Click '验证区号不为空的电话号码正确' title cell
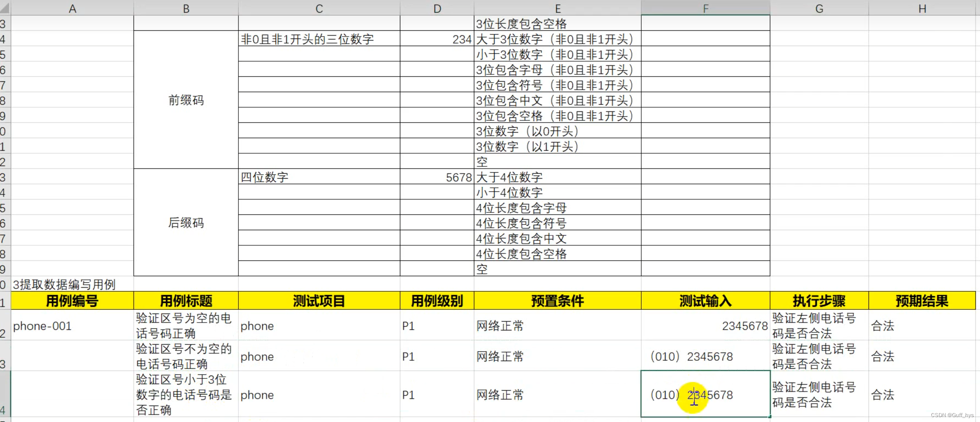The image size is (980, 422). click(x=186, y=356)
